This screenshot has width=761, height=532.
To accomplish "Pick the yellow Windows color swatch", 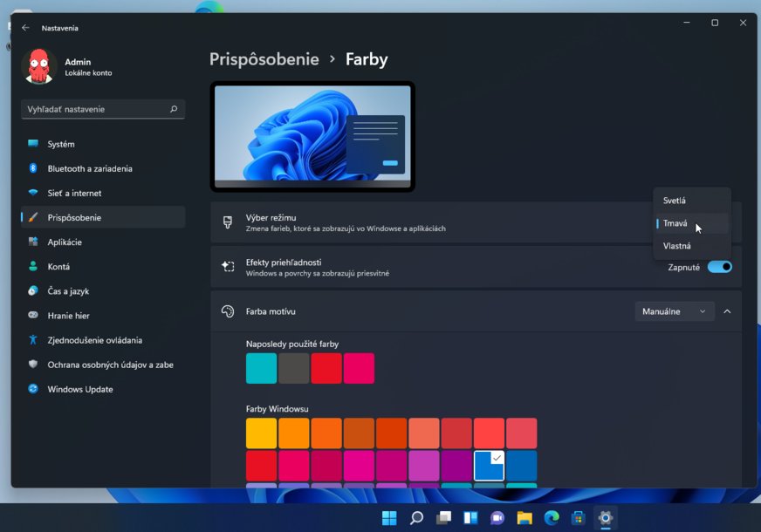I will 261,433.
